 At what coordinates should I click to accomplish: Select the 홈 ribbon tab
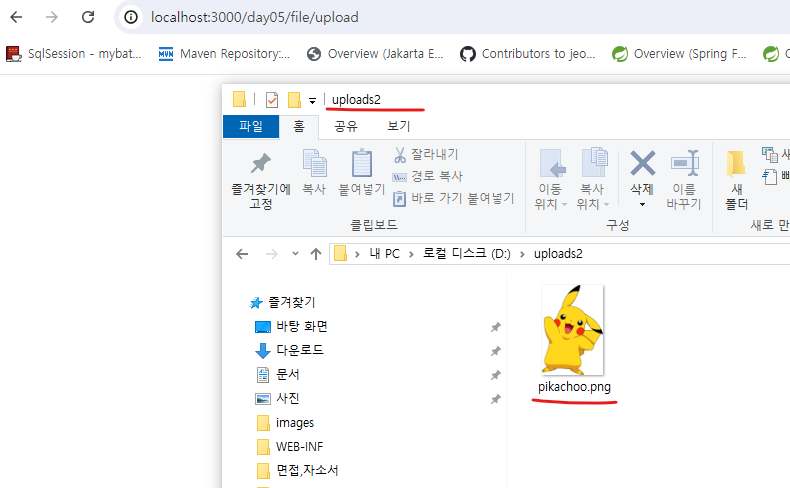[x=299, y=126]
